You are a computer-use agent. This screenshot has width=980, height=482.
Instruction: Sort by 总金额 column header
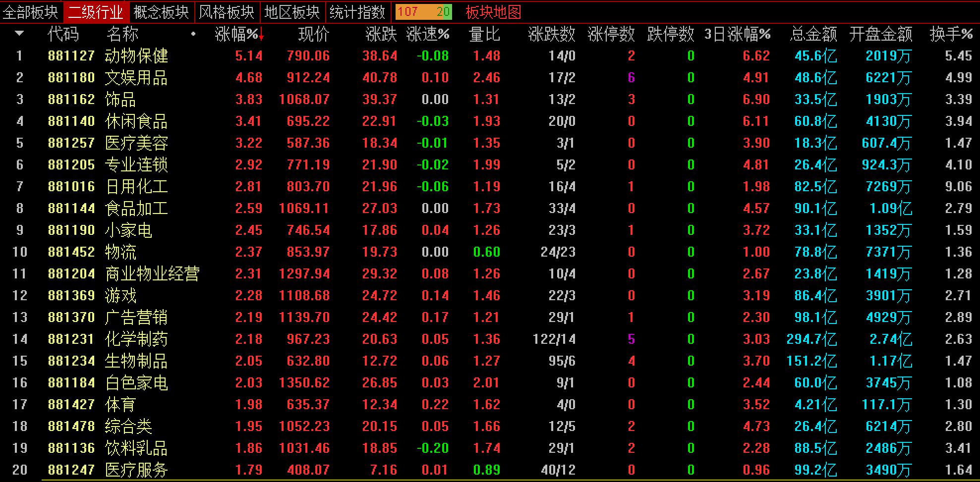(813, 34)
